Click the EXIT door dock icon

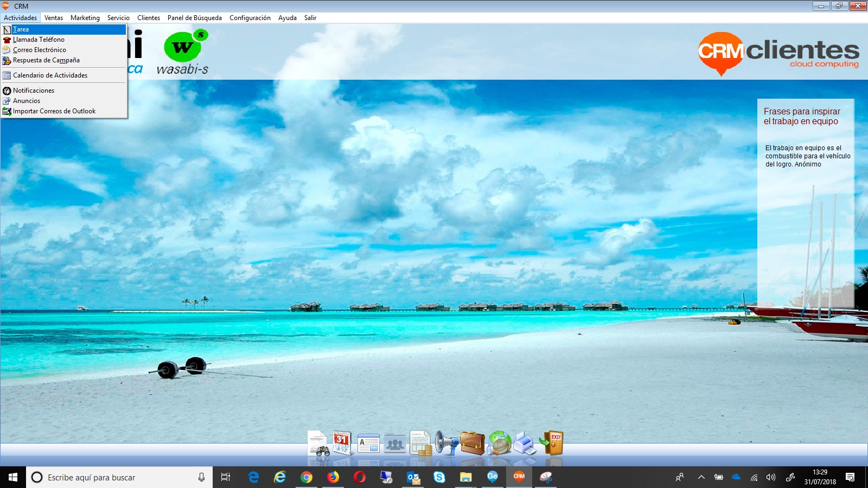coord(552,443)
